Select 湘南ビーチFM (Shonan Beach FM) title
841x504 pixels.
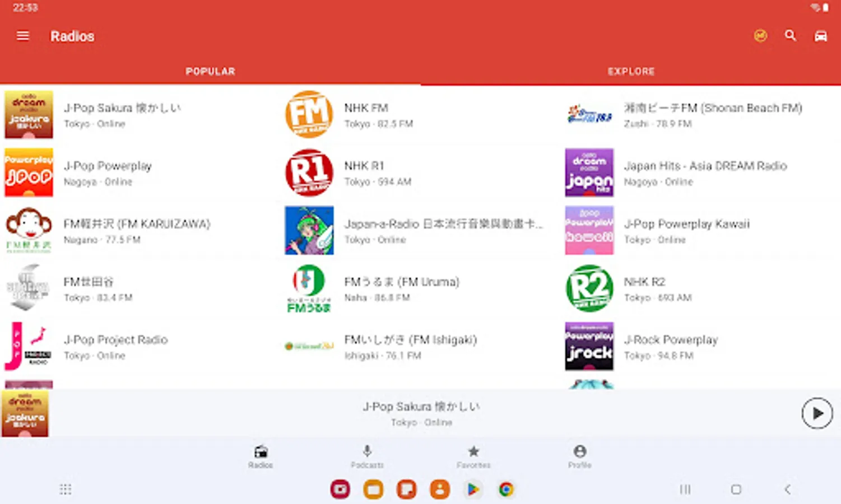[x=713, y=108]
